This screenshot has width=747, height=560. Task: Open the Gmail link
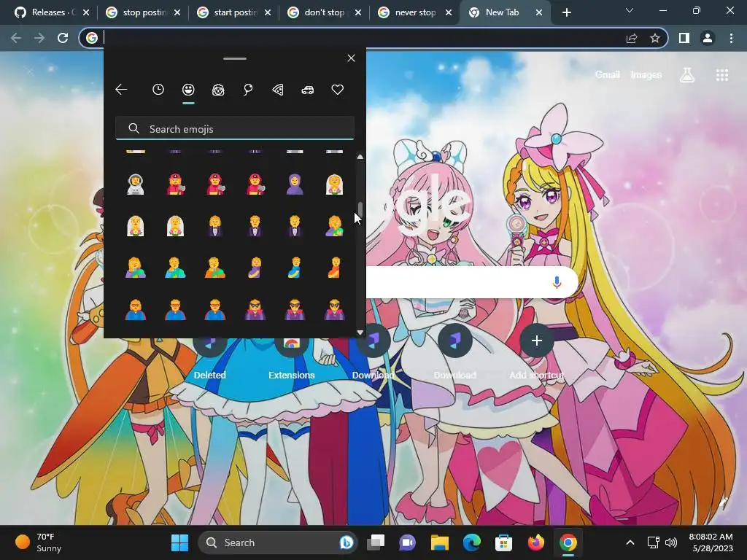(608, 75)
